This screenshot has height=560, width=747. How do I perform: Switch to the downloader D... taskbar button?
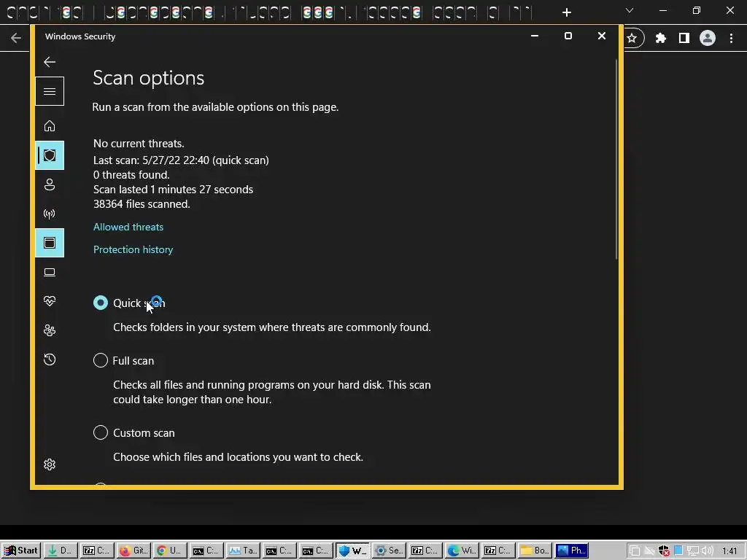(x=61, y=551)
